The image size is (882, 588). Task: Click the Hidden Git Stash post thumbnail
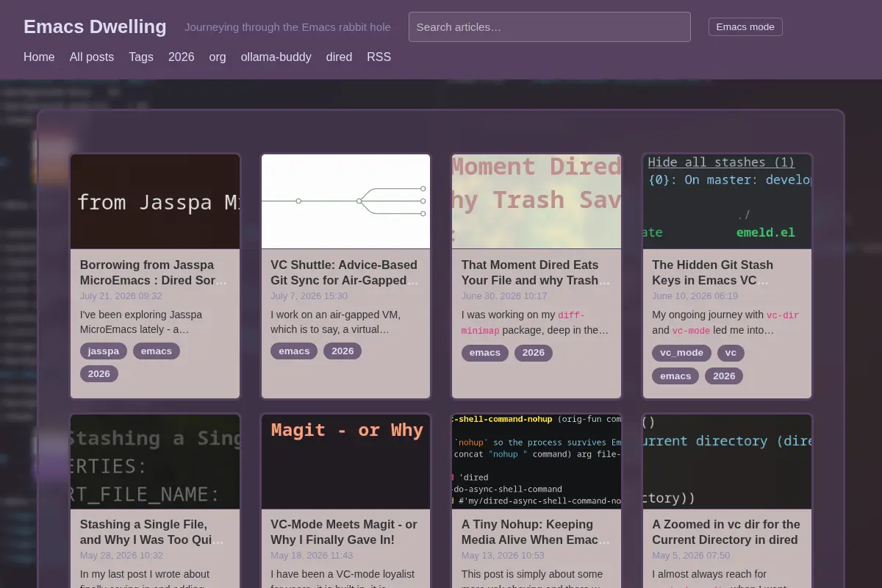[728, 201]
